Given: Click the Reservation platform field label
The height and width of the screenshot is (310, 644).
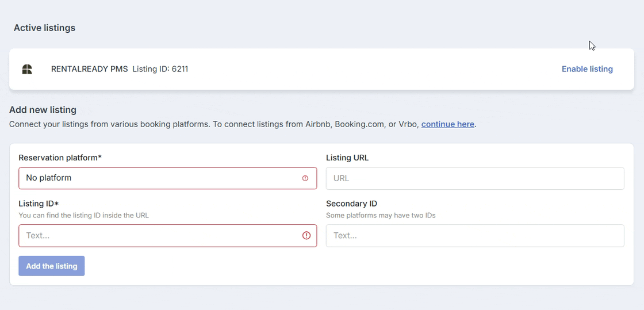Looking at the screenshot, I should (60, 158).
